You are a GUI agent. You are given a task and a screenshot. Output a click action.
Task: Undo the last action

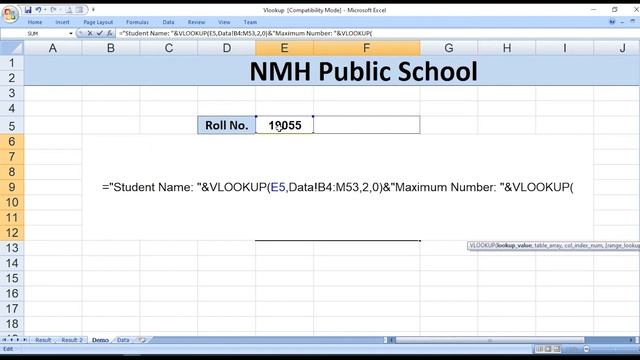(x=38, y=10)
